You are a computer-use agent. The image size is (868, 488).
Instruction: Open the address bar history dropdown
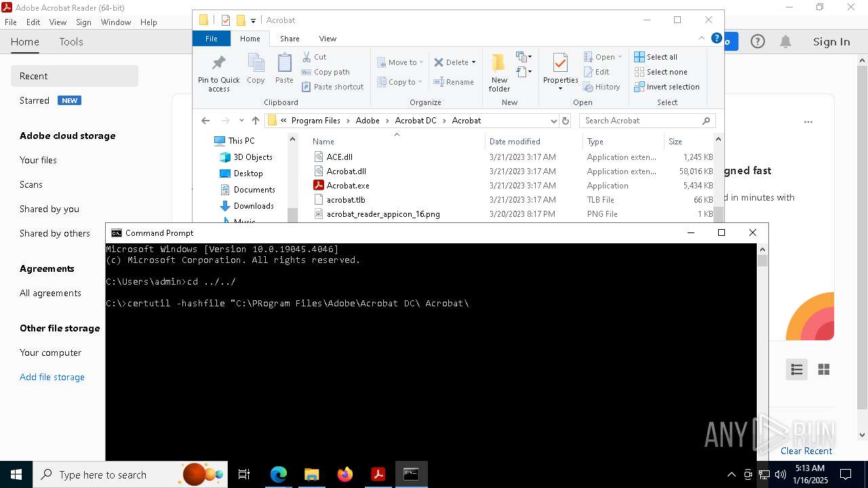[554, 121]
